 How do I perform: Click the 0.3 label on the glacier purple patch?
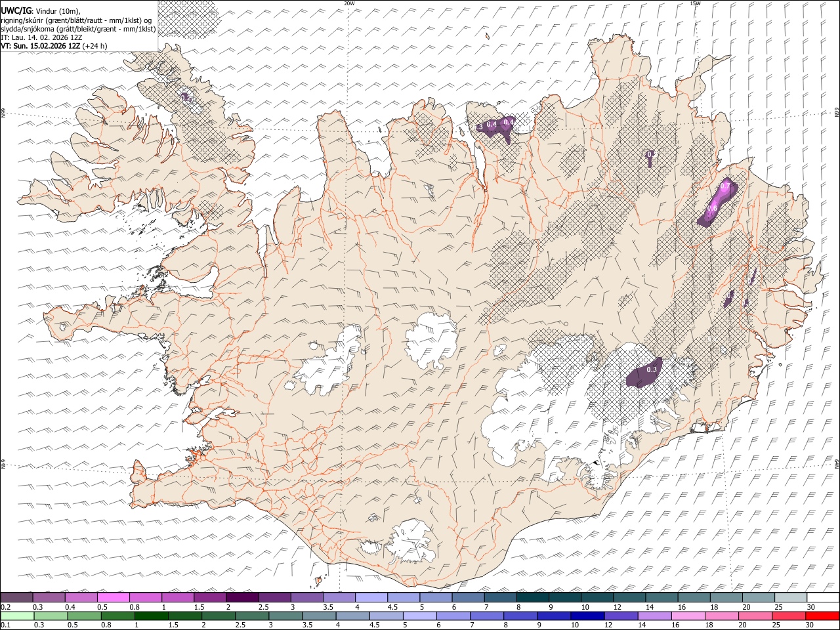(652, 370)
